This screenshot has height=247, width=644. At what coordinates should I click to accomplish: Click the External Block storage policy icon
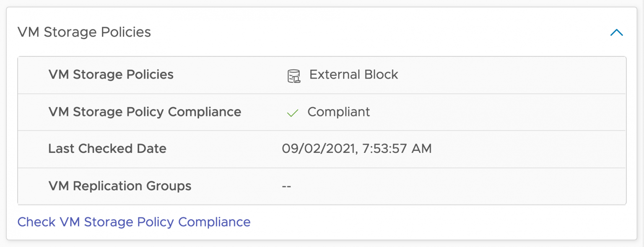tap(293, 76)
